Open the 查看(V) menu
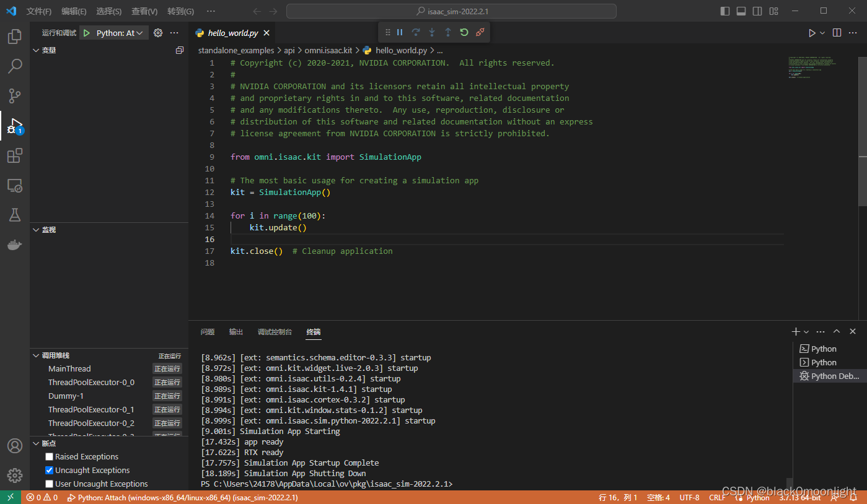867x504 pixels. pyautogui.click(x=144, y=11)
